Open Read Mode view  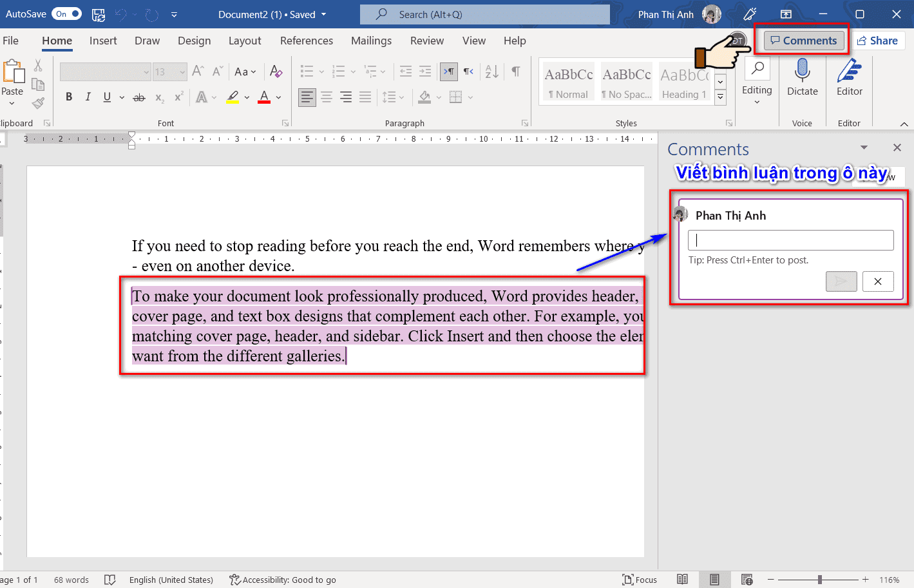pyautogui.click(x=683, y=580)
